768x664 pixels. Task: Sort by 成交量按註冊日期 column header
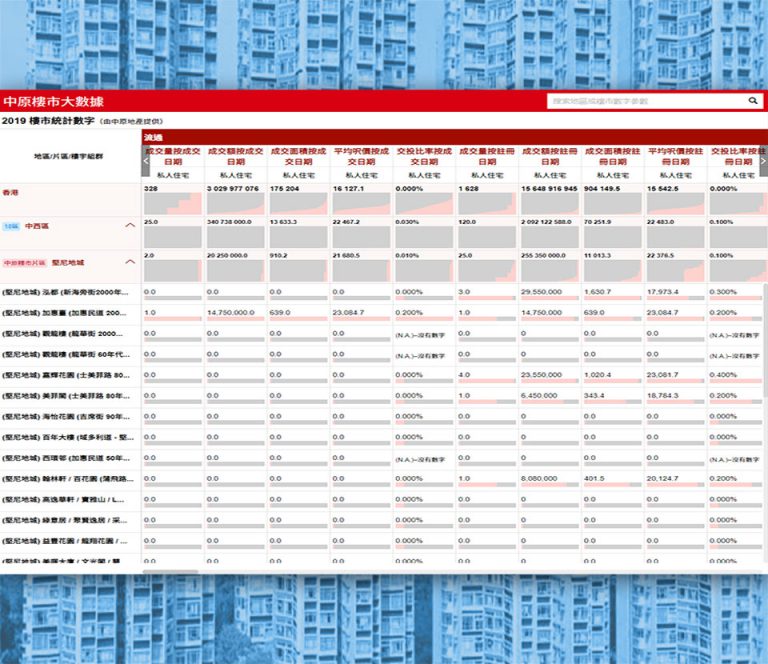(487, 156)
